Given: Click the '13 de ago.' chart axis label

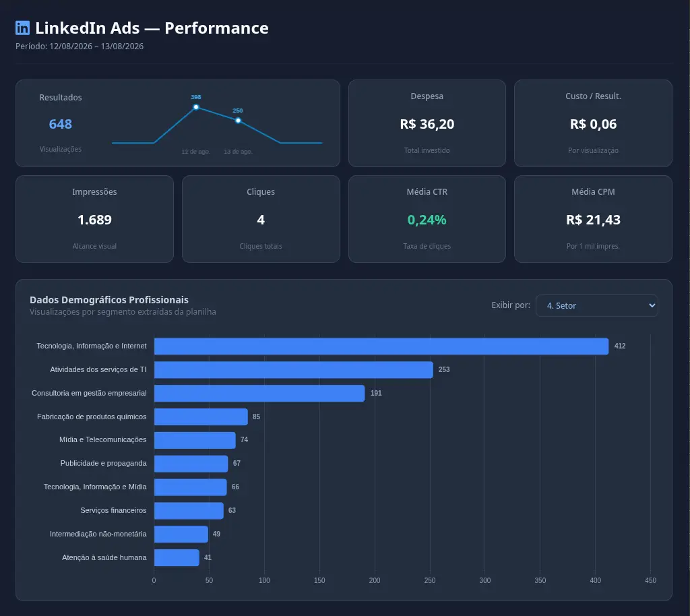Looking at the screenshot, I should coord(238,152).
